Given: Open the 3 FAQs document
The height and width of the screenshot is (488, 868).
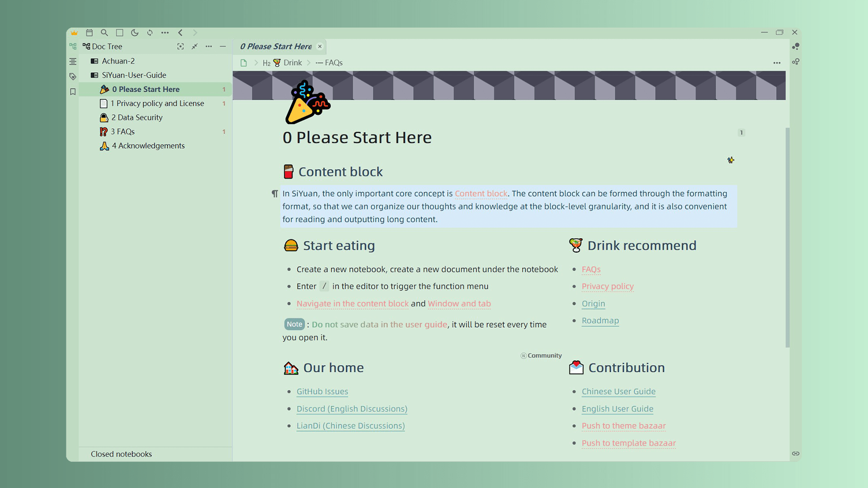Looking at the screenshot, I should (x=123, y=131).
